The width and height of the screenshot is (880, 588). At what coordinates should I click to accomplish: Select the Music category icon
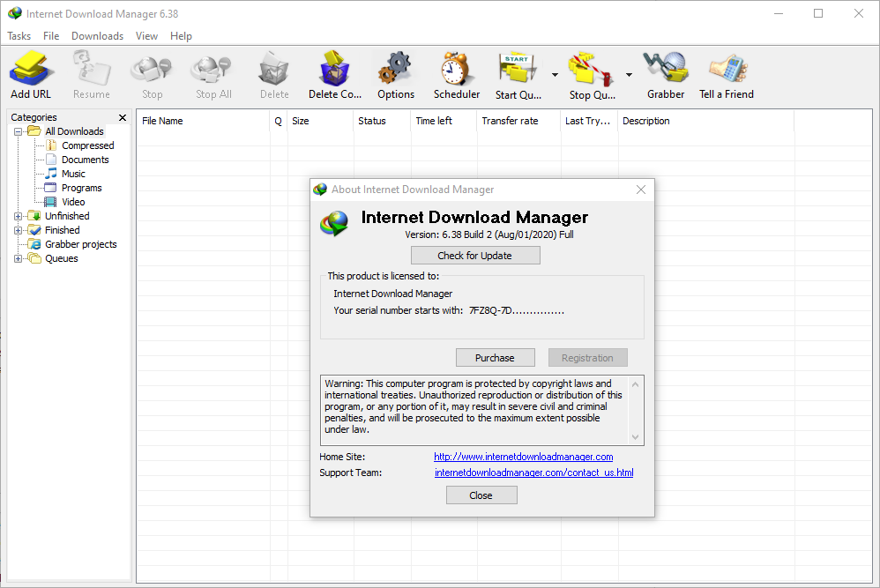51,174
